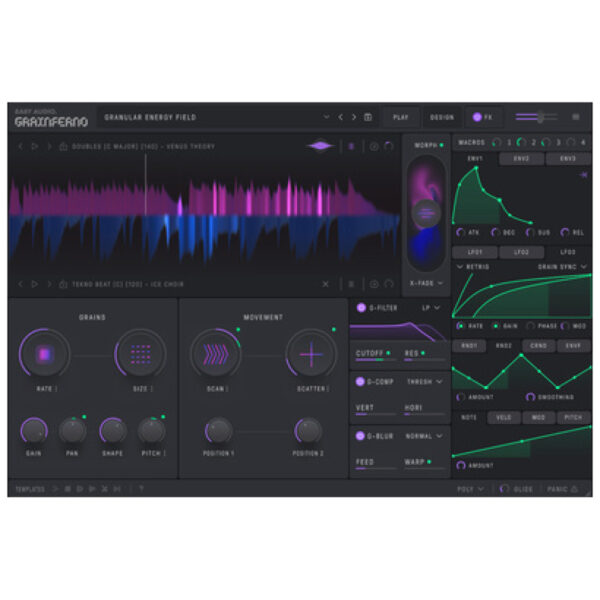
Task: Click the grains Gain knob
Action: point(34,431)
